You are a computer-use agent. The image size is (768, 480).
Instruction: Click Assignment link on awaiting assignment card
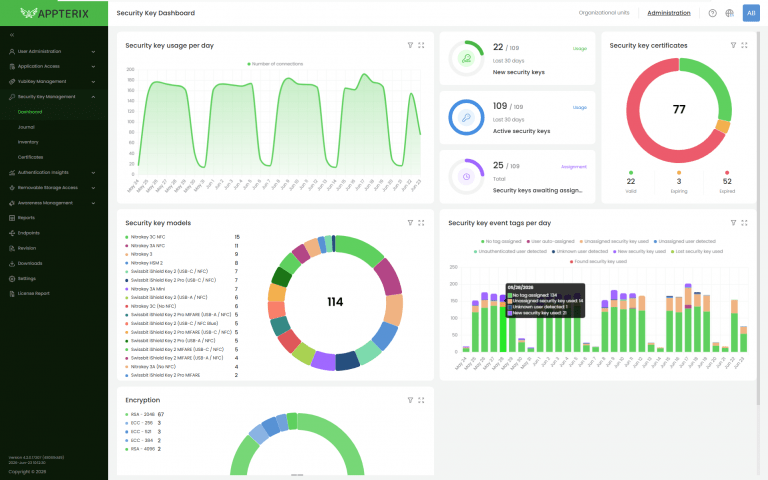coord(574,167)
